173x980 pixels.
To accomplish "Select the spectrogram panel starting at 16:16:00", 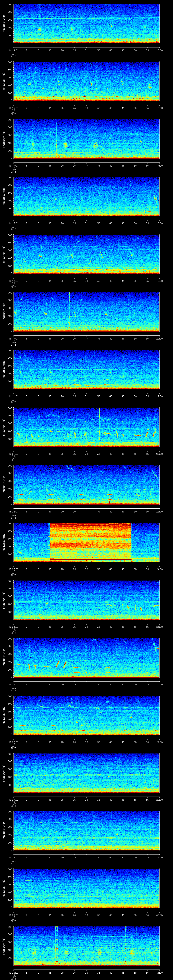I will click(87, 139).
